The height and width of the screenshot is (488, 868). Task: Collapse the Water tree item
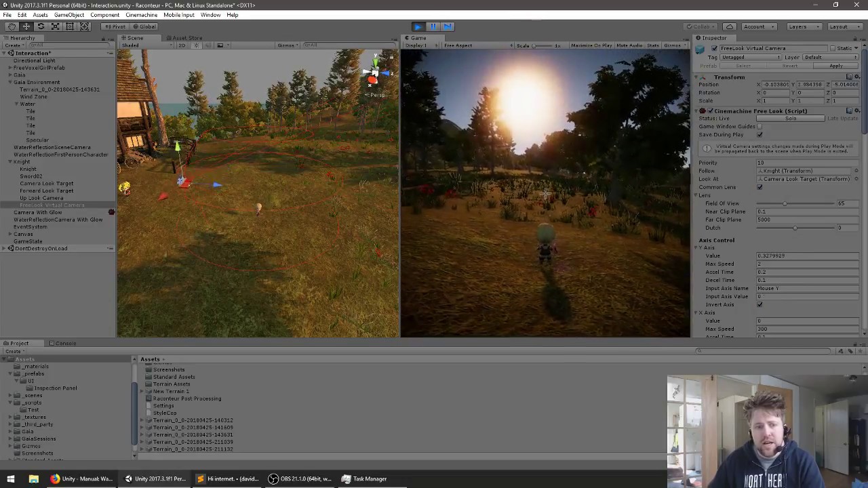point(16,104)
